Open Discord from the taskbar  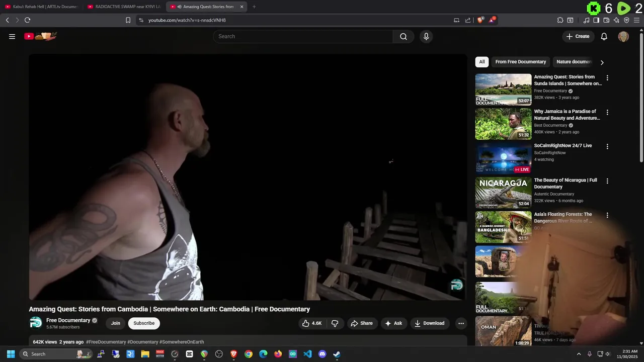322,354
